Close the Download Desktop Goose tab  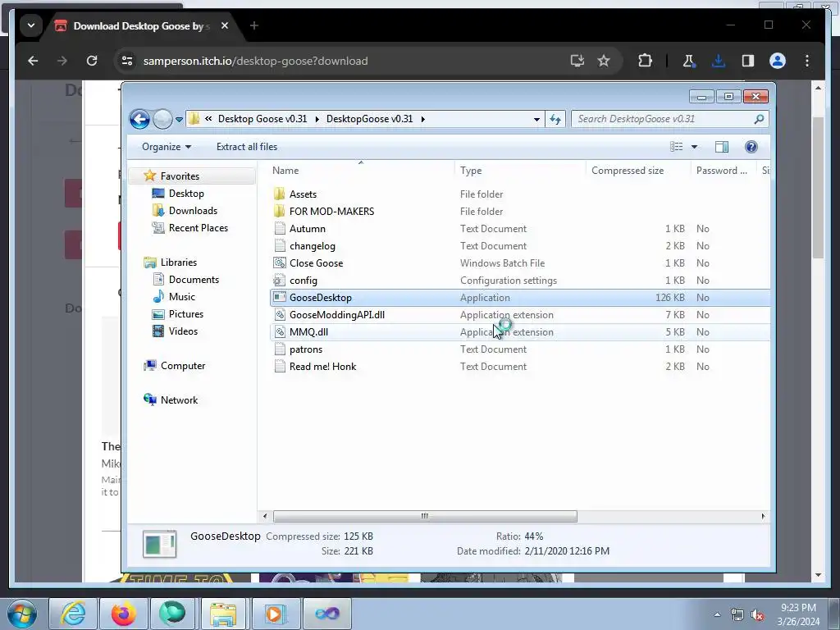point(225,25)
